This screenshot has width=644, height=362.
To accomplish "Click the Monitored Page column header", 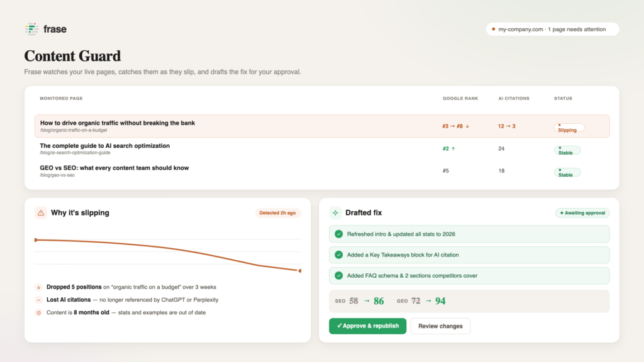I will pos(61,99).
